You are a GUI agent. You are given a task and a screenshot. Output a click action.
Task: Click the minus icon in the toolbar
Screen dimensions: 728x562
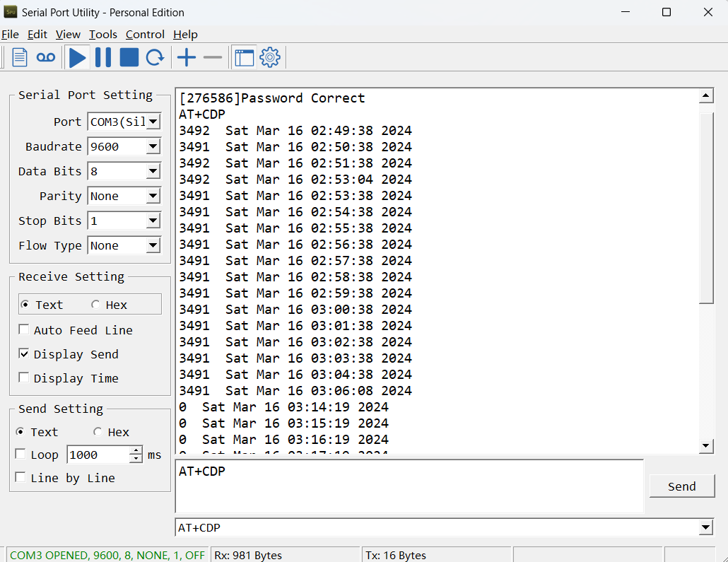213,57
